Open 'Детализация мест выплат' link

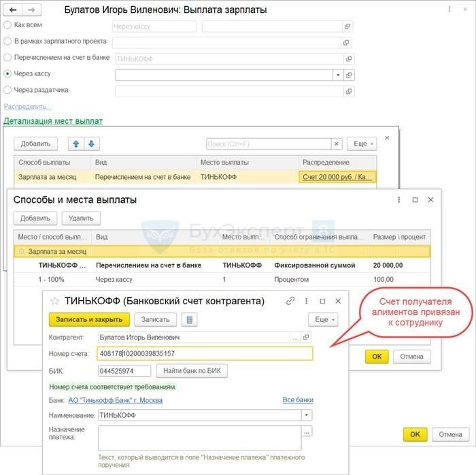pos(53,121)
